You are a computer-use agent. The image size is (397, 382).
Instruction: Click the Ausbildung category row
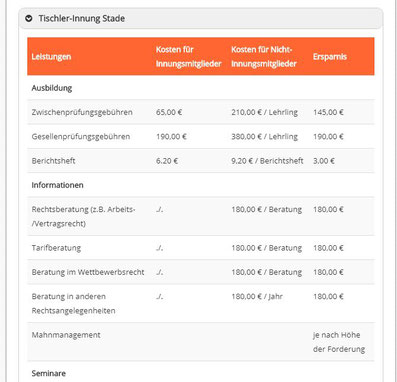201,88
